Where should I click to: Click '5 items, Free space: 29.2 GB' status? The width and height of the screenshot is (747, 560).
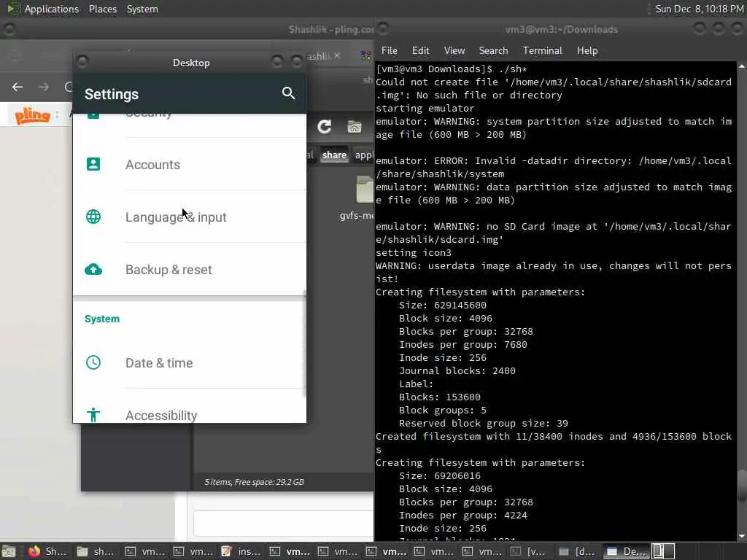click(x=254, y=482)
